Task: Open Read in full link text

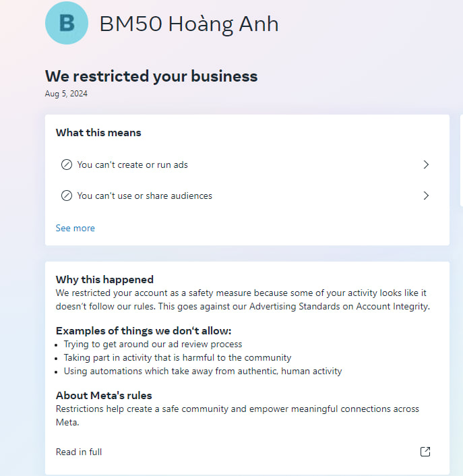Action: 79,452
